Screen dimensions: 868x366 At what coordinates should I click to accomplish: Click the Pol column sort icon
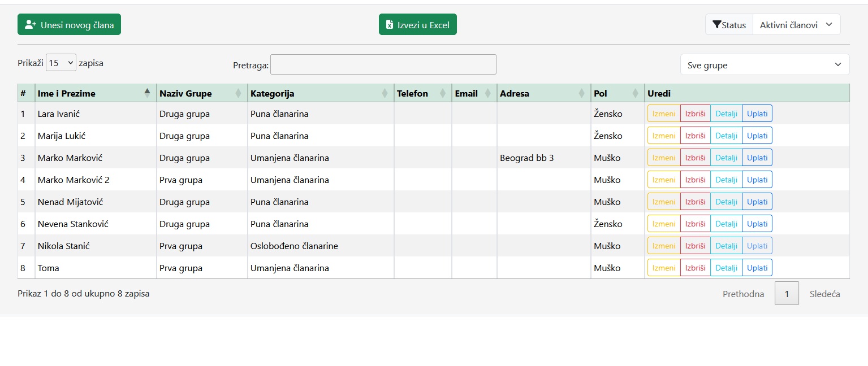point(635,93)
